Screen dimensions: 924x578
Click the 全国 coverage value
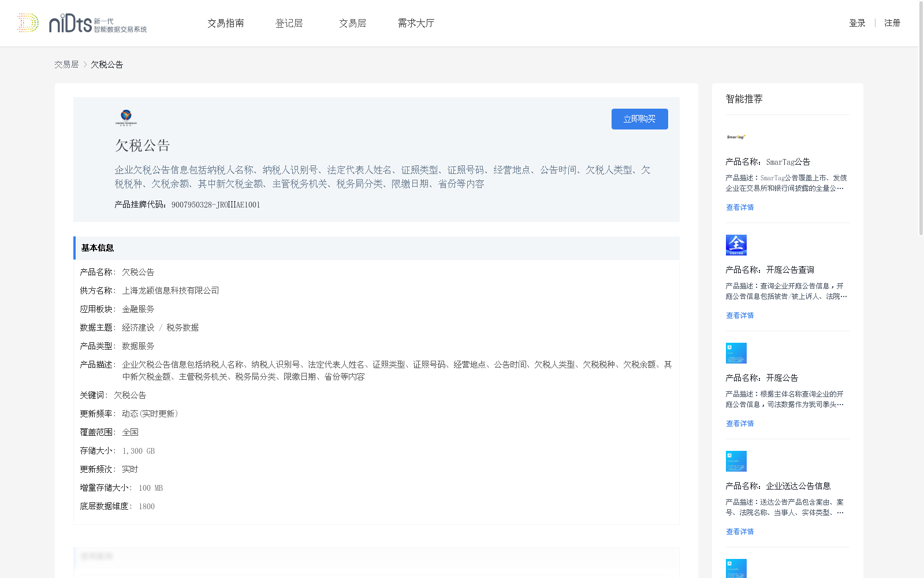tap(130, 432)
